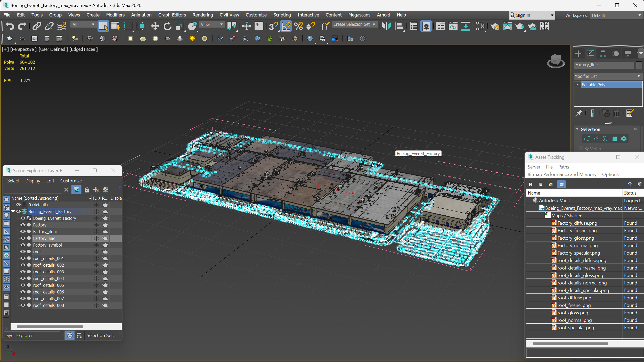This screenshot has height=362, width=644.
Task: Open Paths menu in Asset Tracking
Action: (564, 167)
